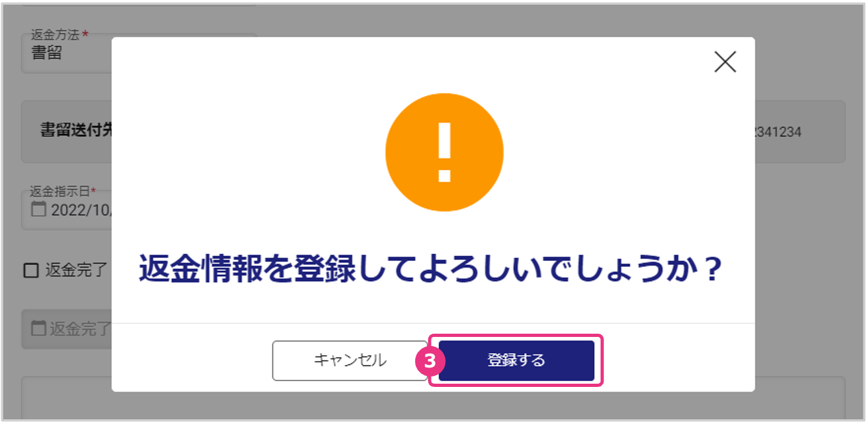
Task: Click the number ending 341234 in the panel
Action: click(x=778, y=132)
